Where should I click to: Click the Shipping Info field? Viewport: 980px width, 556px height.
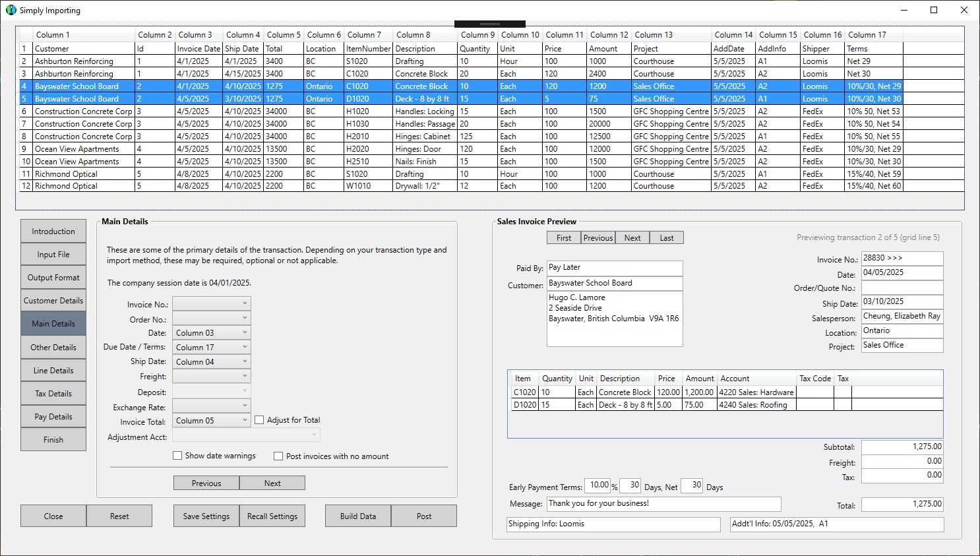pos(613,524)
